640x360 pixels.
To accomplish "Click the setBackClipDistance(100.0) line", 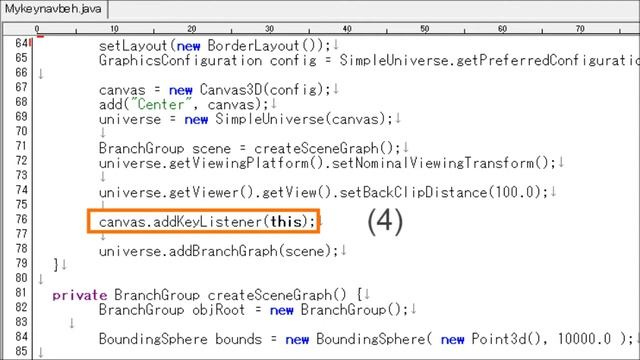I will click(323, 193).
